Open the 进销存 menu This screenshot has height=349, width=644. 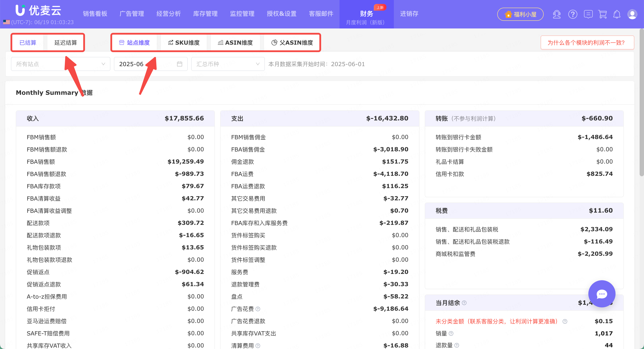409,14
